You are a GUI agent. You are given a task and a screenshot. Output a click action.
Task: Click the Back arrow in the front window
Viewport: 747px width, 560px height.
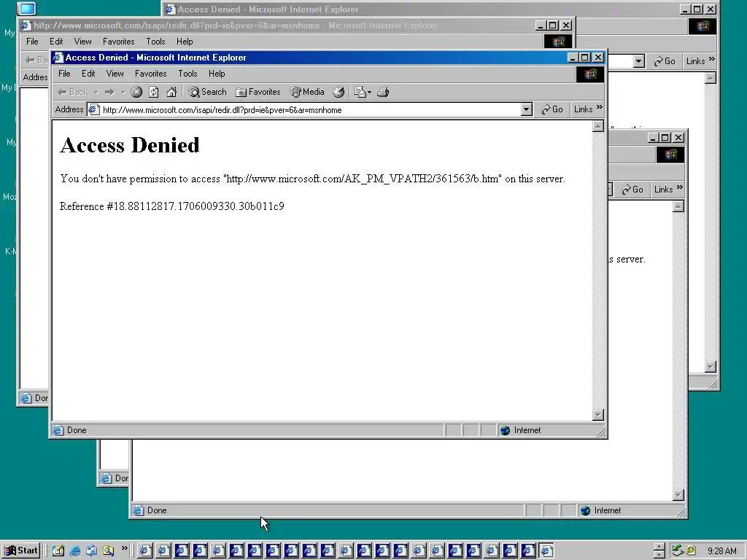(x=72, y=92)
